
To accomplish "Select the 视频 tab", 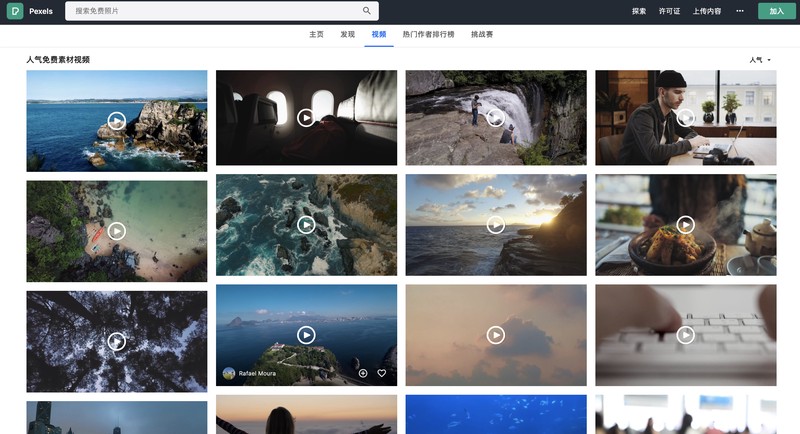I will coord(379,34).
